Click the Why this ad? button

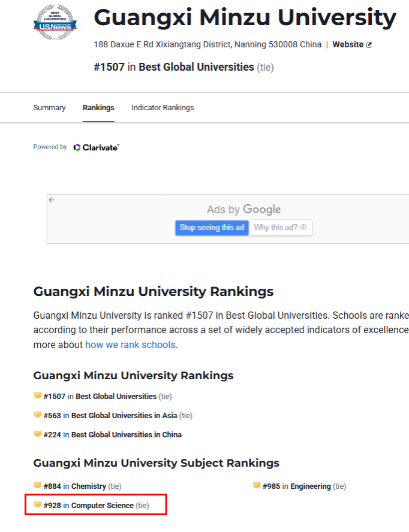280,228
